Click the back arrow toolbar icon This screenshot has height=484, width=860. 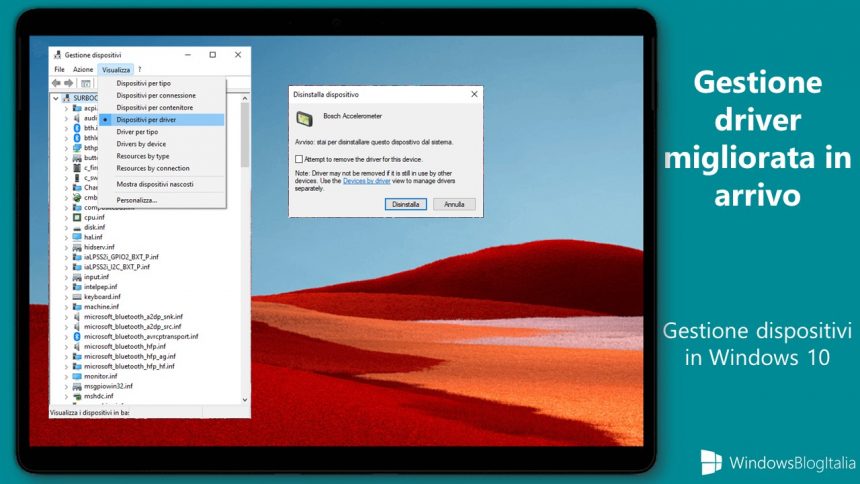pos(56,83)
